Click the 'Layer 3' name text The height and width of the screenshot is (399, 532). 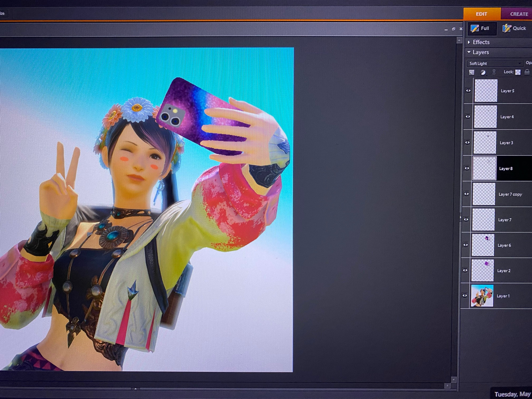point(506,143)
